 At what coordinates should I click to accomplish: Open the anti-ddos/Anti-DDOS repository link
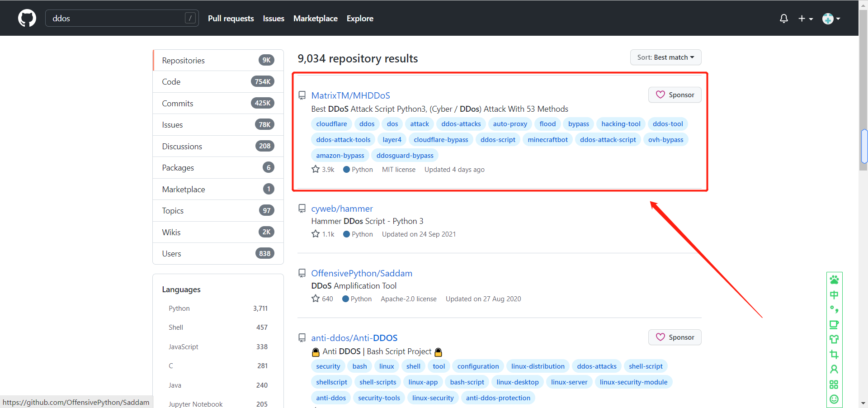354,338
